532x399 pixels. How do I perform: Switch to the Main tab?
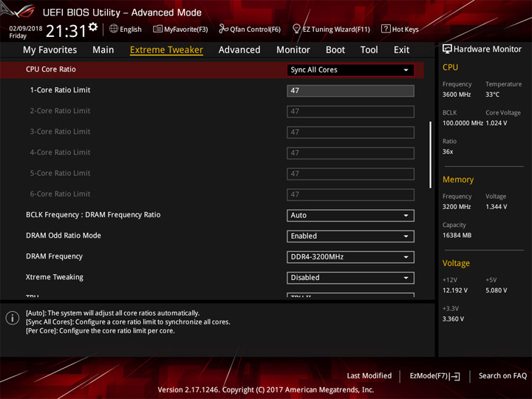103,50
